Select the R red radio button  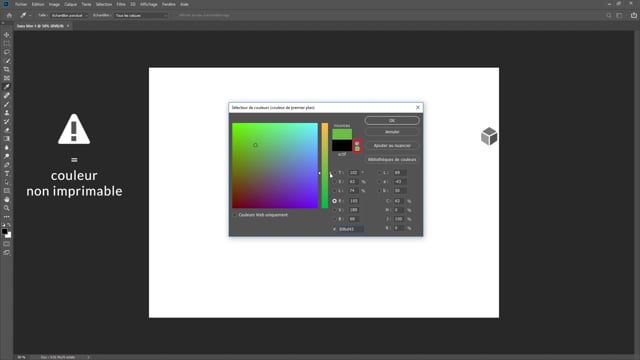[334, 201]
